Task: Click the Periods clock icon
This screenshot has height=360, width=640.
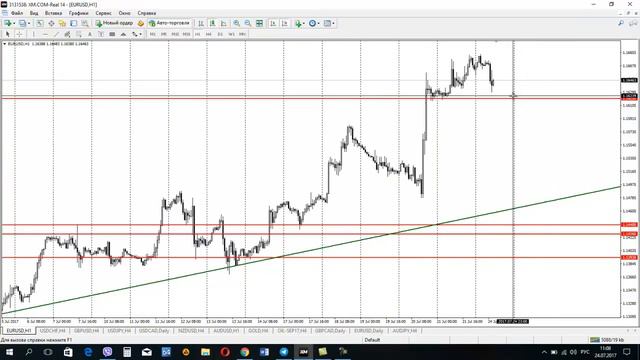Action: (x=312, y=23)
